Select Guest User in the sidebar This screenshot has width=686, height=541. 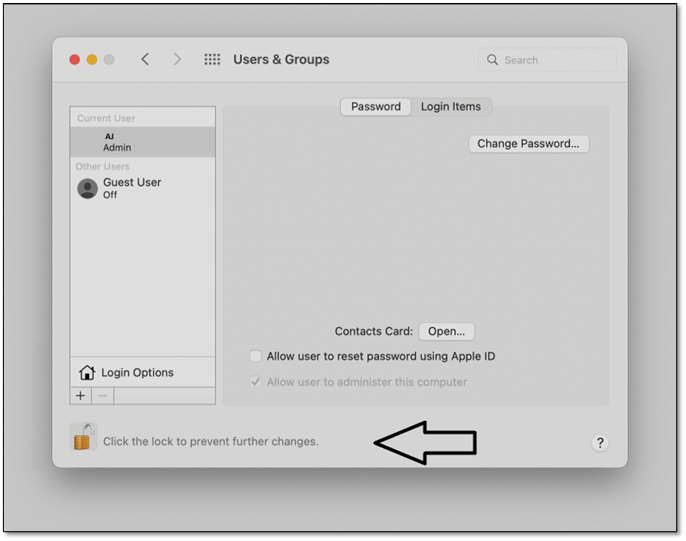click(x=132, y=188)
